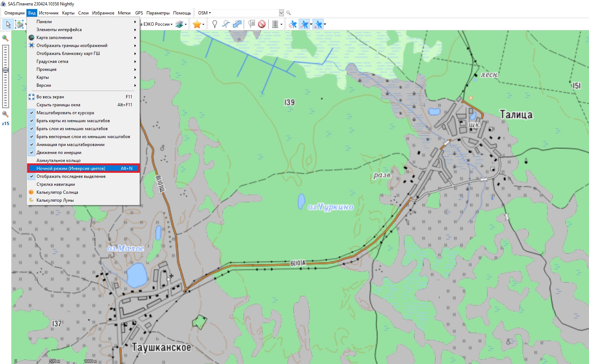Click 'Во весь экран' fullscreen entry
This screenshot has height=364, width=589.
coord(50,97)
